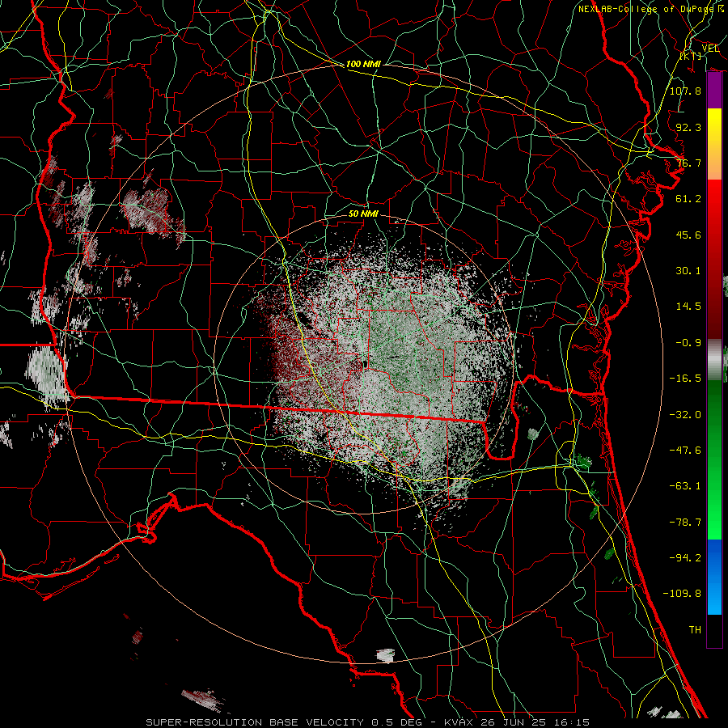728x728 pixels.
Task: Click the 14.5 velocity legend value
Action: 688,307
